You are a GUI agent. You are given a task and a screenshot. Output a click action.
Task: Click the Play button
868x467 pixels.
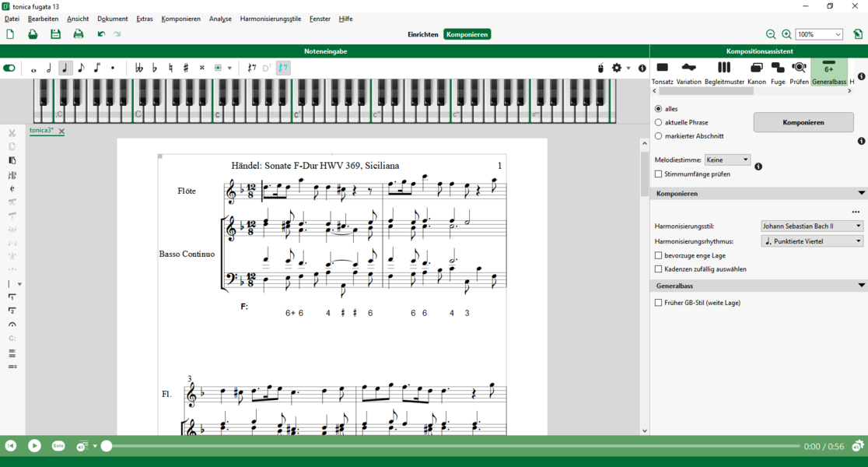click(x=34, y=446)
